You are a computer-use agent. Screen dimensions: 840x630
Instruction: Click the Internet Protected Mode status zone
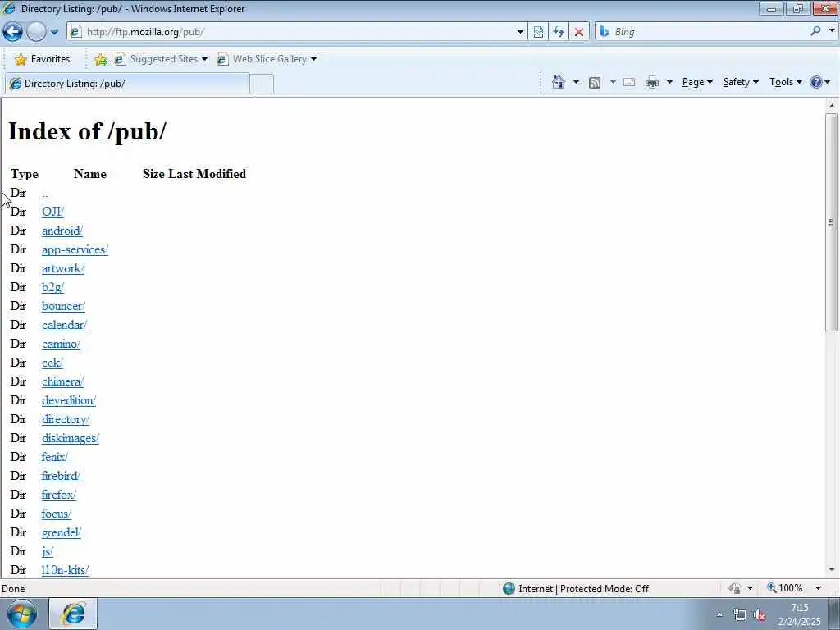click(x=576, y=589)
